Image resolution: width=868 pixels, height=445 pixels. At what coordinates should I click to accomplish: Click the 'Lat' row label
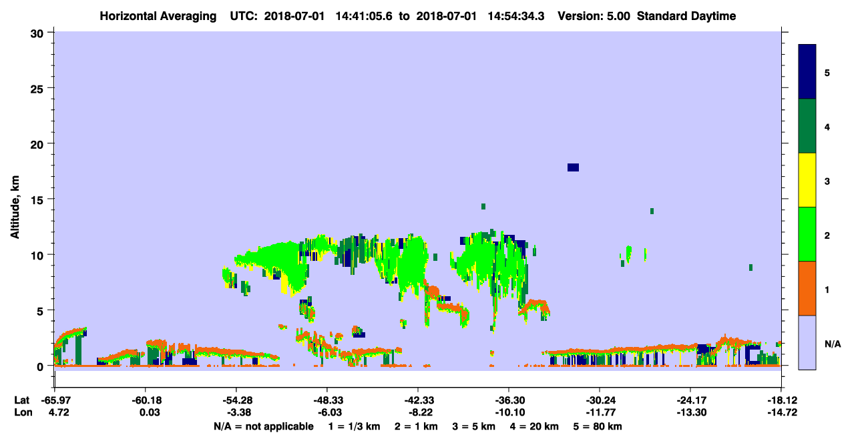pyautogui.click(x=21, y=400)
